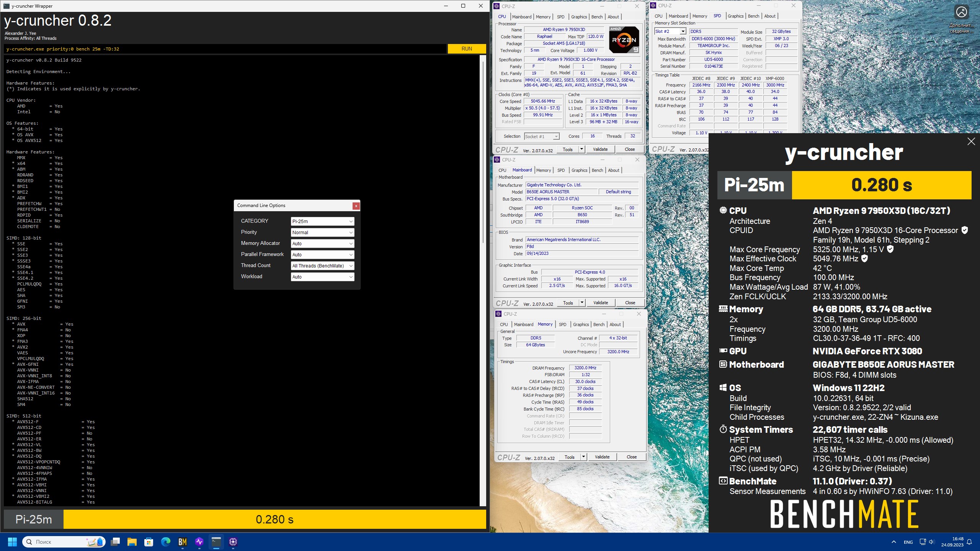Open the Windows Start menu

[x=12, y=542]
